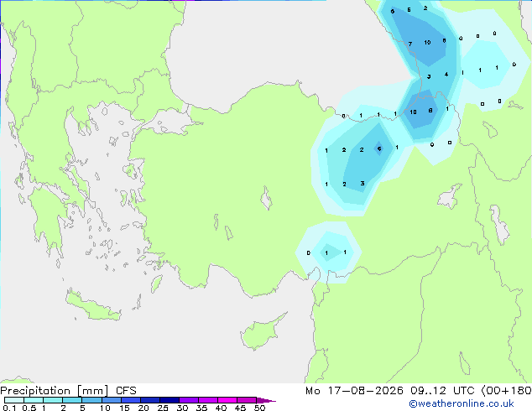Click the "35" legend scale label

click(201, 408)
